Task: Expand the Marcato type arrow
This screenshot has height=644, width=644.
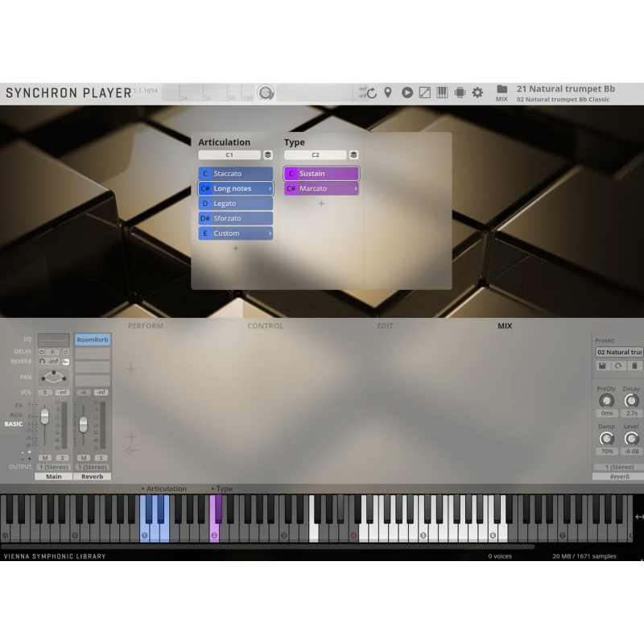Action: [x=356, y=188]
